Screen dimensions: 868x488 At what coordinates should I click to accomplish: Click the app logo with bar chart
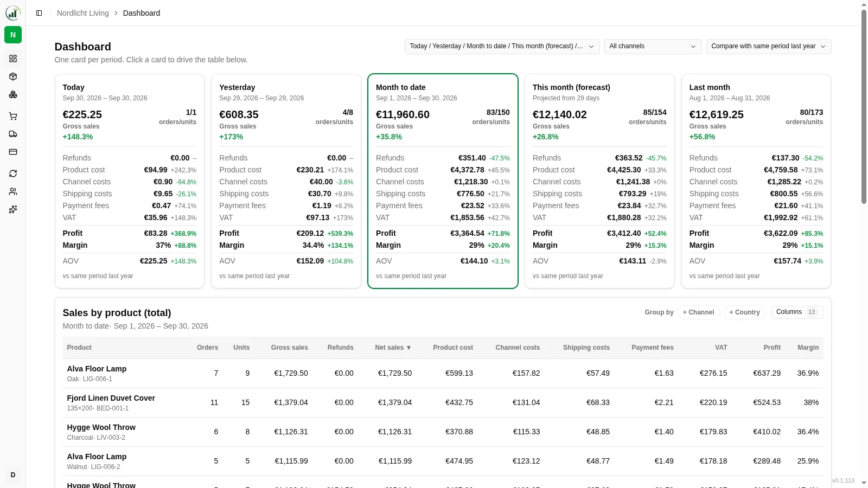[x=13, y=13]
